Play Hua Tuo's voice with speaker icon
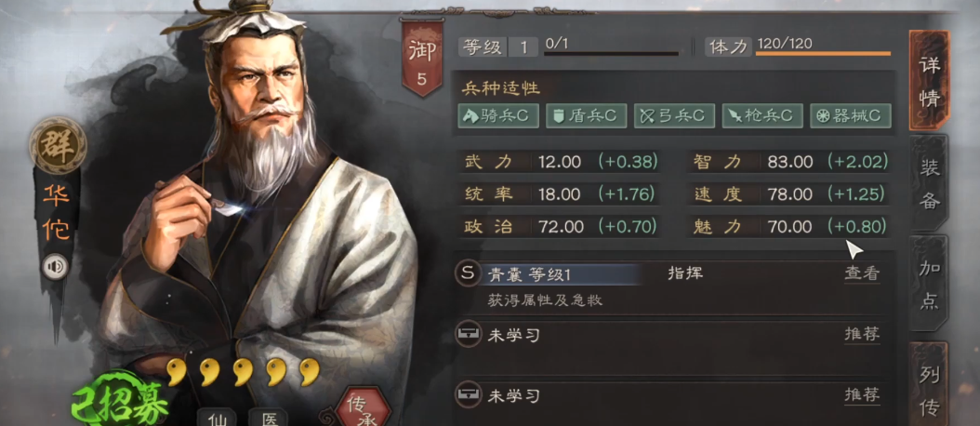The height and width of the screenshot is (426, 980). click(x=56, y=268)
